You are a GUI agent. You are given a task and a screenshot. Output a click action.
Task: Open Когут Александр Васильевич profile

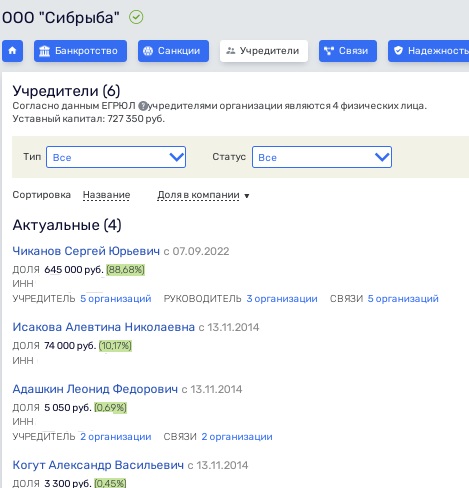click(x=98, y=465)
